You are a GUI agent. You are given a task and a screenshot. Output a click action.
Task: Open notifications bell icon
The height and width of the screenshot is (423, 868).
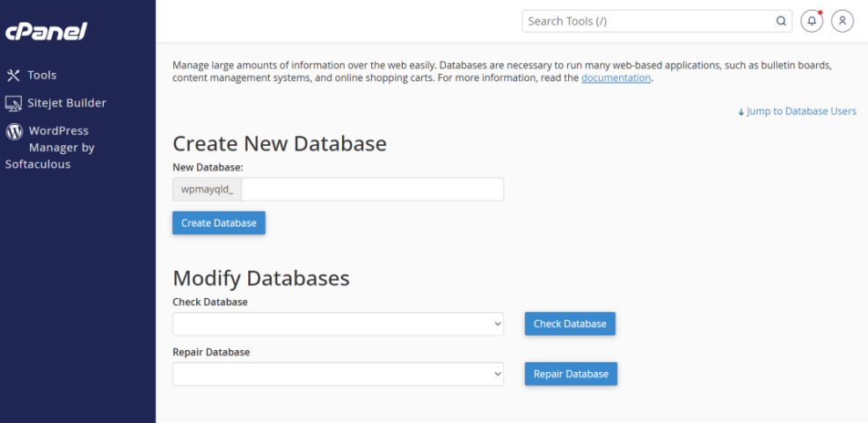click(x=812, y=21)
